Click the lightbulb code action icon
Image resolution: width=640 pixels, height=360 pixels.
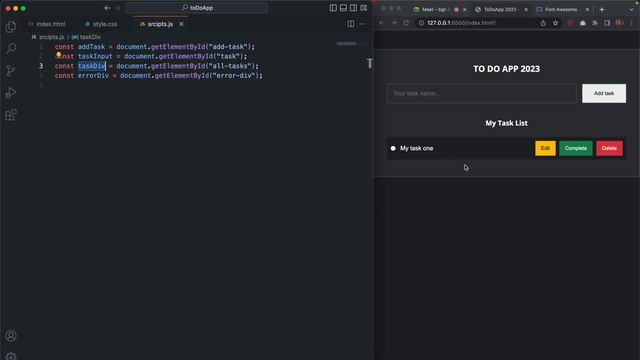58,54
